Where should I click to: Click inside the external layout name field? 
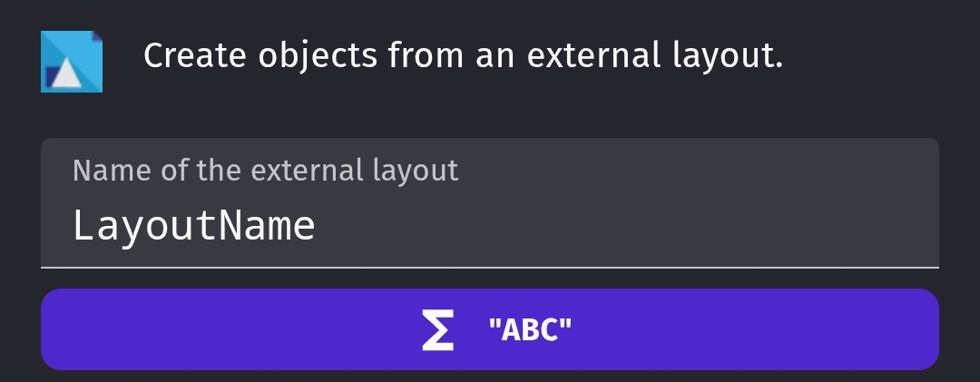pos(490,202)
